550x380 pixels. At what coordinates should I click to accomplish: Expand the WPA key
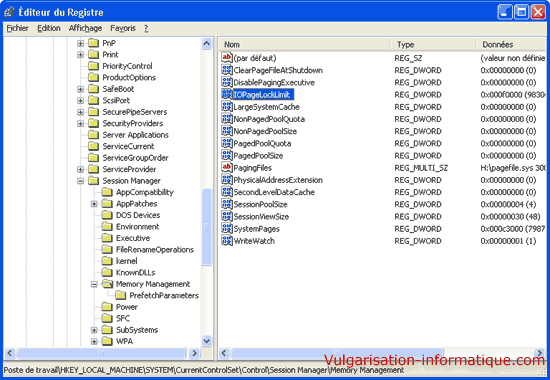point(94,341)
